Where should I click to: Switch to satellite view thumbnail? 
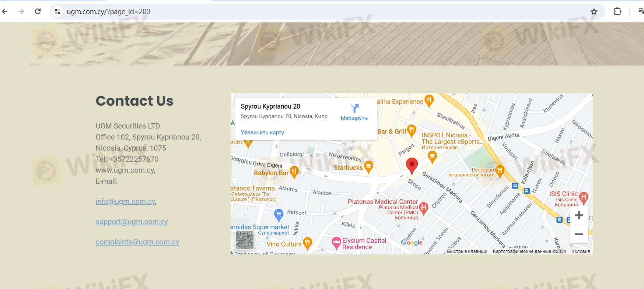(245, 240)
